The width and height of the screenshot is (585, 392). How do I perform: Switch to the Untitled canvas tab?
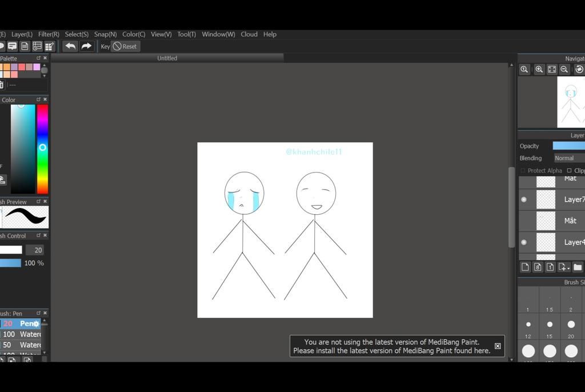[x=167, y=58]
